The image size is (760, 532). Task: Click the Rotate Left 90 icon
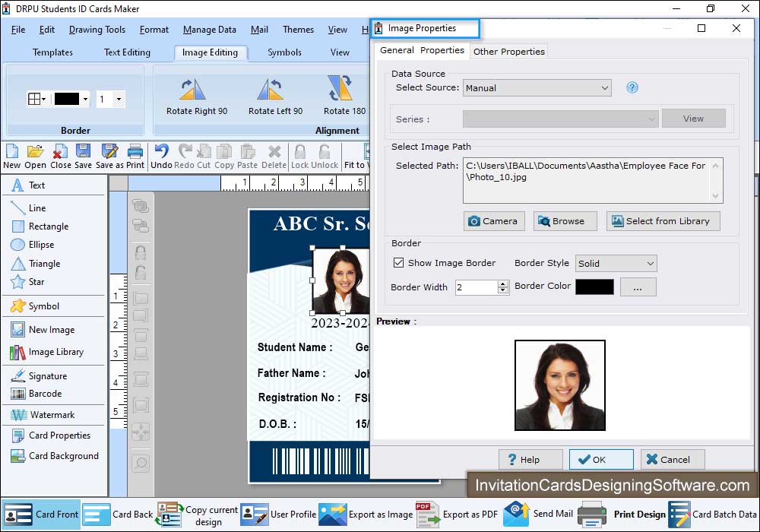point(271,90)
